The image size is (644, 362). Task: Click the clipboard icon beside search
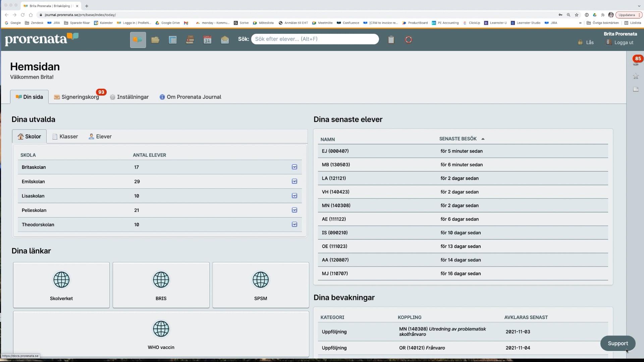(391, 40)
